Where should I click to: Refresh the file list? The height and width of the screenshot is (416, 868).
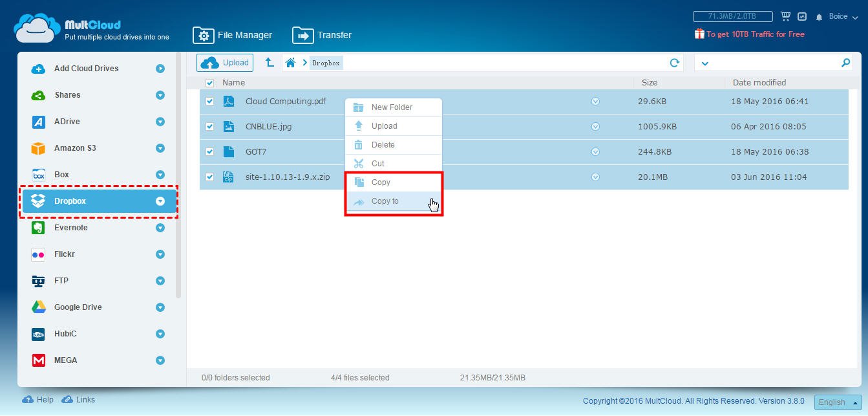tap(675, 63)
